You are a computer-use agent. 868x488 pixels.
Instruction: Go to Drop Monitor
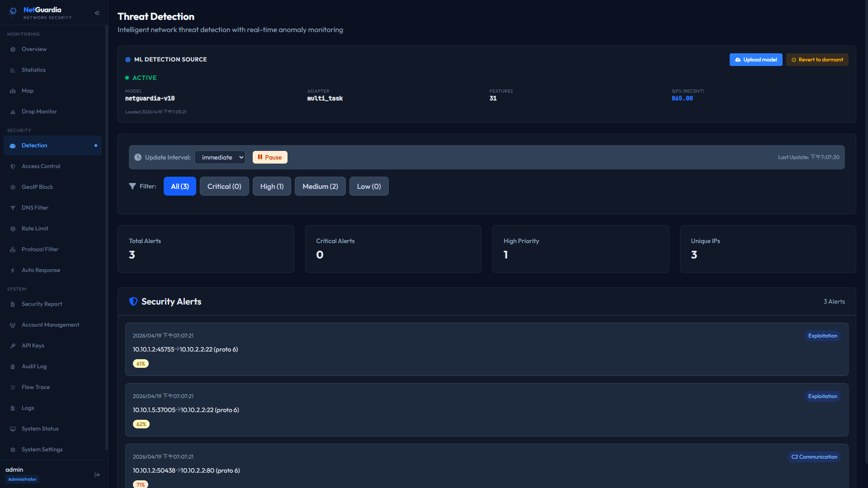coord(52,112)
